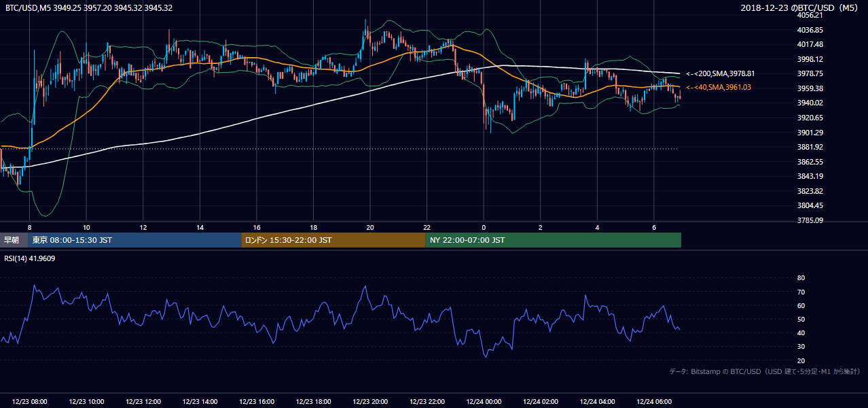Select the 40 SMA 3961.03 label

coord(719,87)
